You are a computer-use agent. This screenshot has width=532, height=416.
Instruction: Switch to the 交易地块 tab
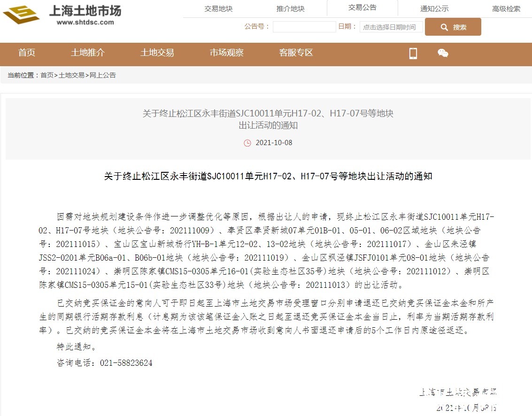(x=218, y=9)
